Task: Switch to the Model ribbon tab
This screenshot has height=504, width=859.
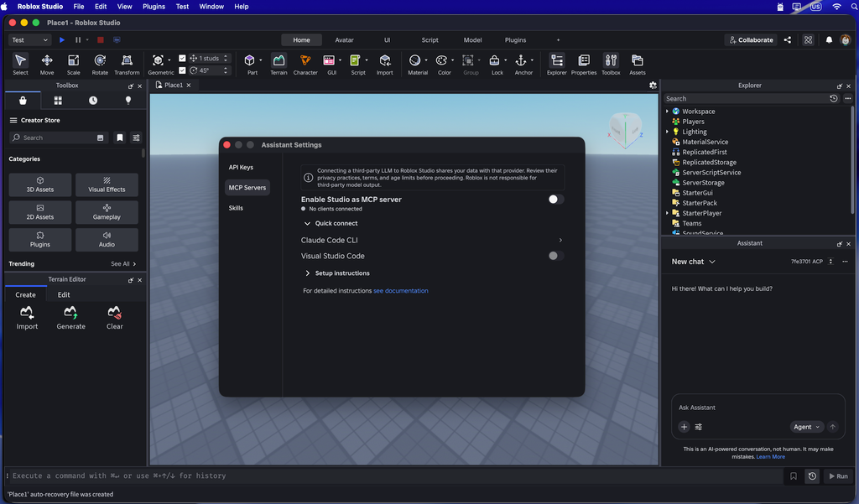Action: pos(472,40)
